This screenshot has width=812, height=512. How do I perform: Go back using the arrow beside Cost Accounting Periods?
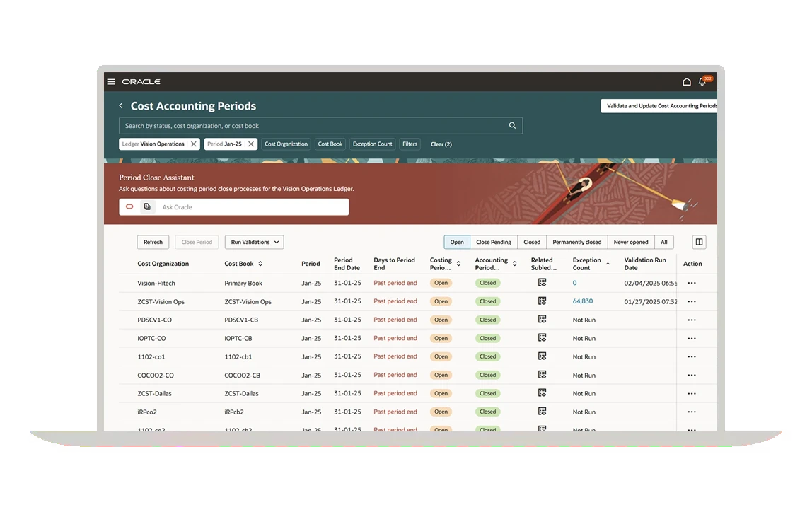coord(121,105)
